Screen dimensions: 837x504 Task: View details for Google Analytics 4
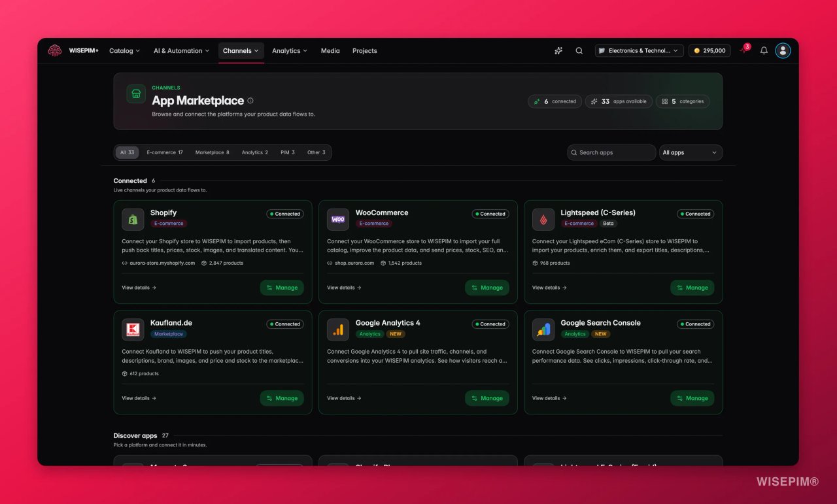click(344, 398)
